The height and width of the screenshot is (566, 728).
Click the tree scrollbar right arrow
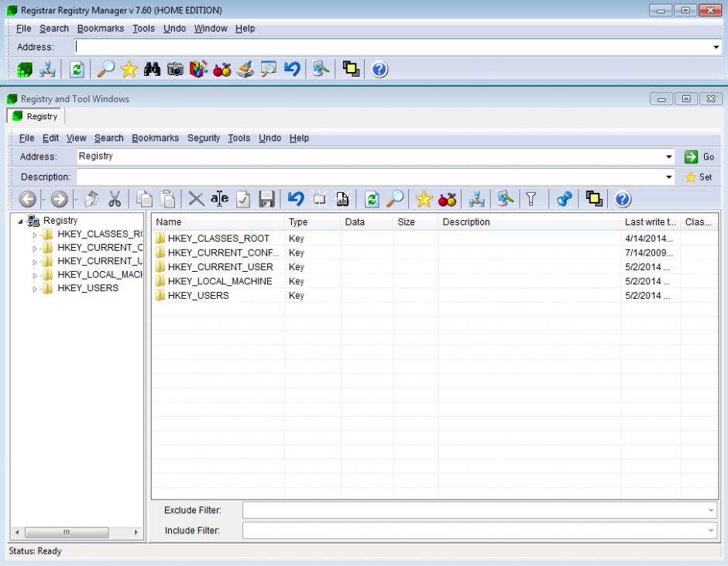pos(136,532)
